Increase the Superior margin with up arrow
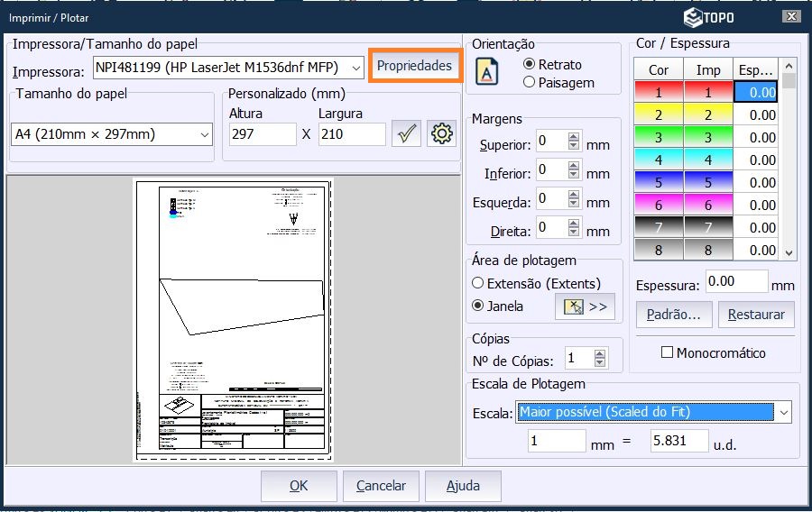Viewport: 812px width, 512px height. (x=574, y=137)
